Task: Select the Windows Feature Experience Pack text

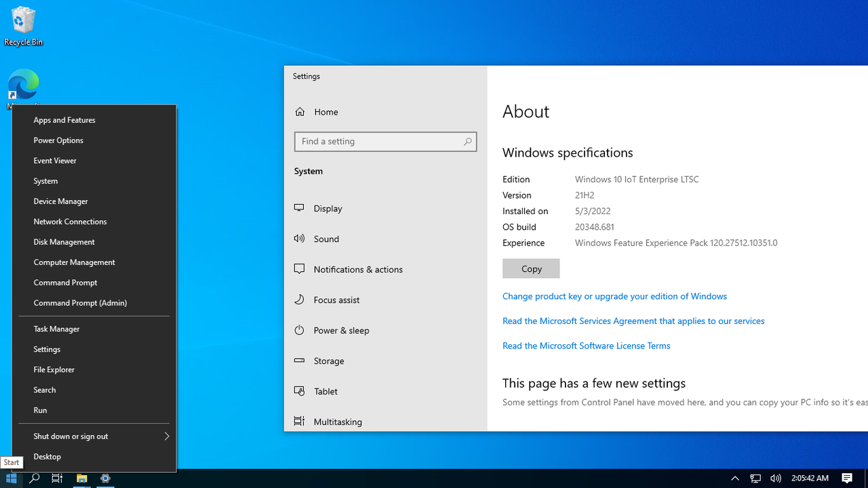Action: coord(676,243)
